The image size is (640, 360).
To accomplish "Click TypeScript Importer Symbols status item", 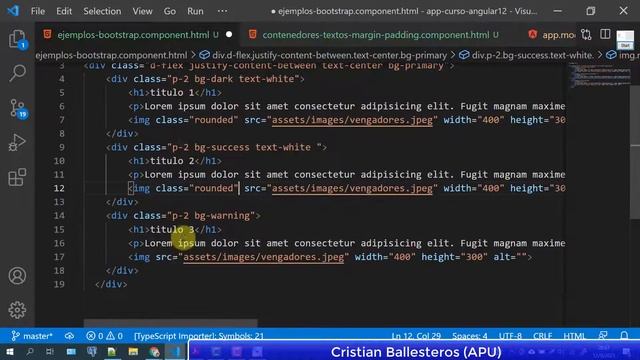I will pyautogui.click(x=199, y=336).
